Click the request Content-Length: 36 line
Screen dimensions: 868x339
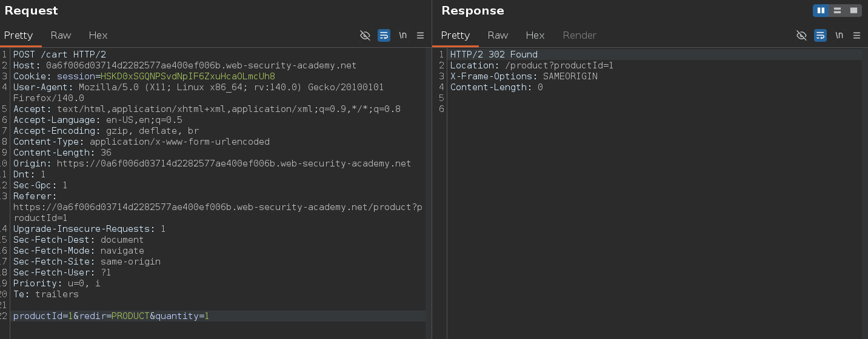click(62, 153)
